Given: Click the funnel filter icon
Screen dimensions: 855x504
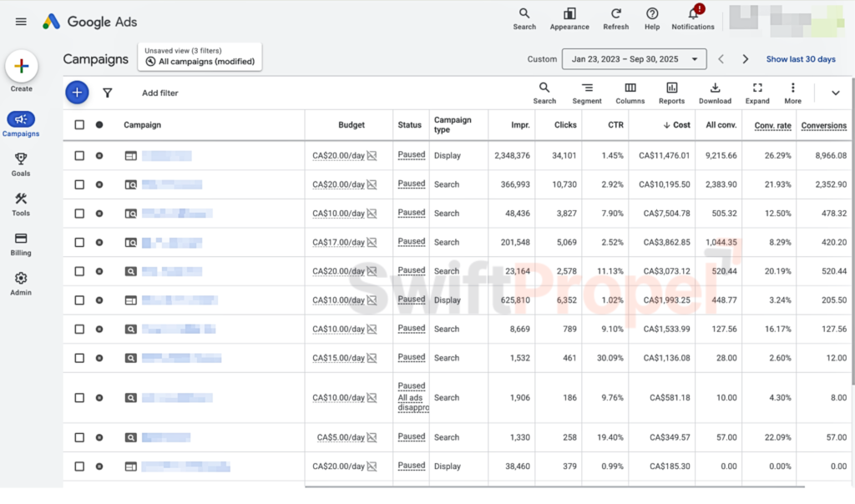Looking at the screenshot, I should pyautogui.click(x=108, y=93).
